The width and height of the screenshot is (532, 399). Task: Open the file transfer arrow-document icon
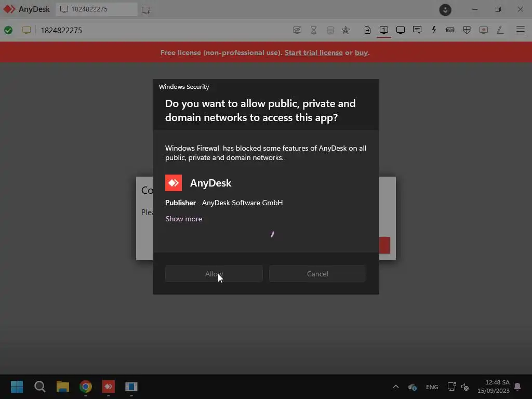pos(367,30)
